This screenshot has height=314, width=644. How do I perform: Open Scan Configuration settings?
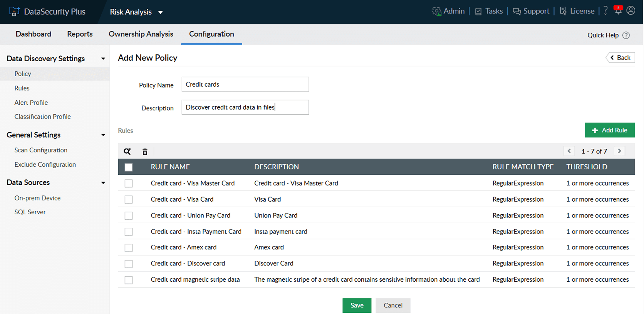tap(41, 150)
